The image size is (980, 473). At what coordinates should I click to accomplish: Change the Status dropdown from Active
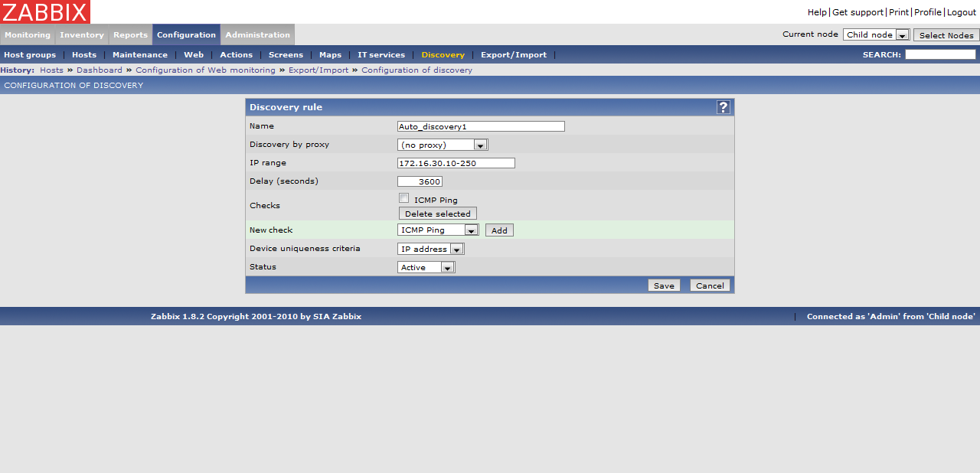[x=426, y=267]
